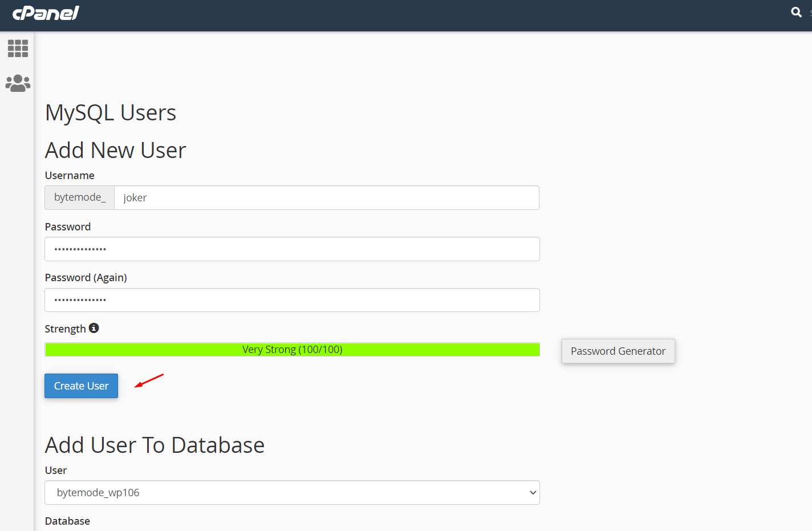Click the Username label above the field

(70, 176)
